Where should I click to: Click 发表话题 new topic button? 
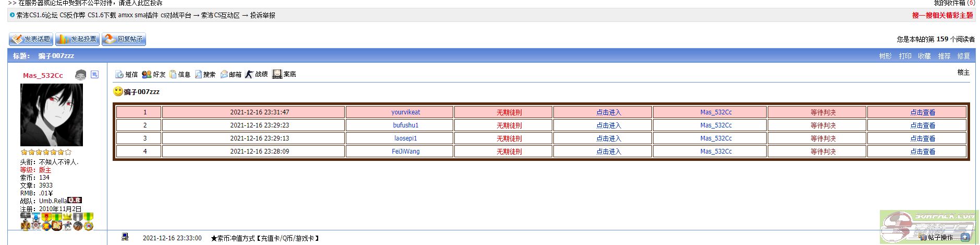pos(31,39)
